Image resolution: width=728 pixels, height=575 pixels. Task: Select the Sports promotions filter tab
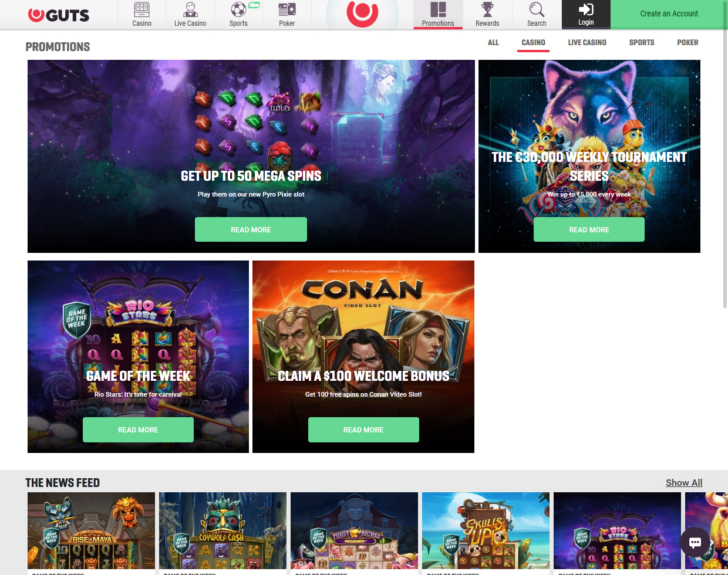(642, 43)
